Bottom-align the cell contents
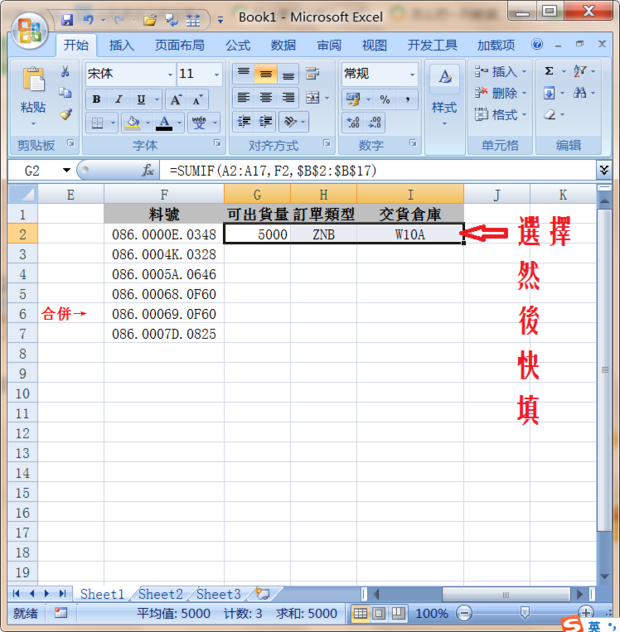The image size is (620, 632). pyautogui.click(x=288, y=74)
